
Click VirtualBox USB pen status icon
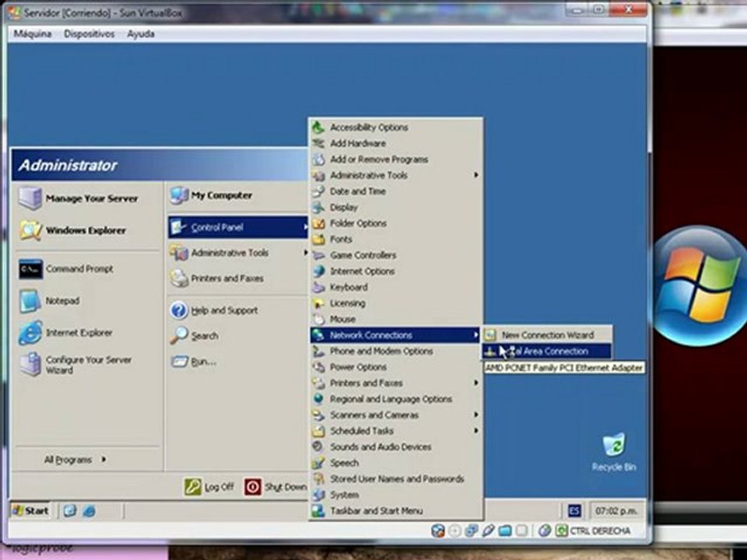click(x=489, y=530)
